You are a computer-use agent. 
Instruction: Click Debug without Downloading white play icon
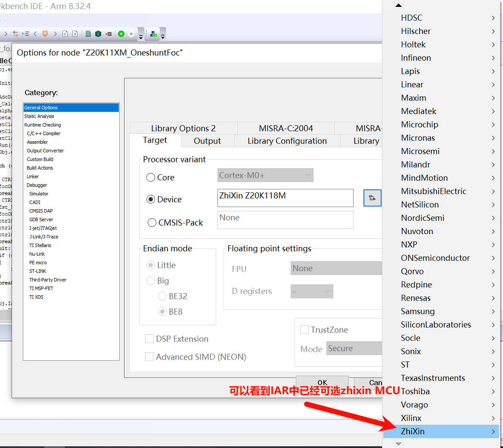coord(131,34)
